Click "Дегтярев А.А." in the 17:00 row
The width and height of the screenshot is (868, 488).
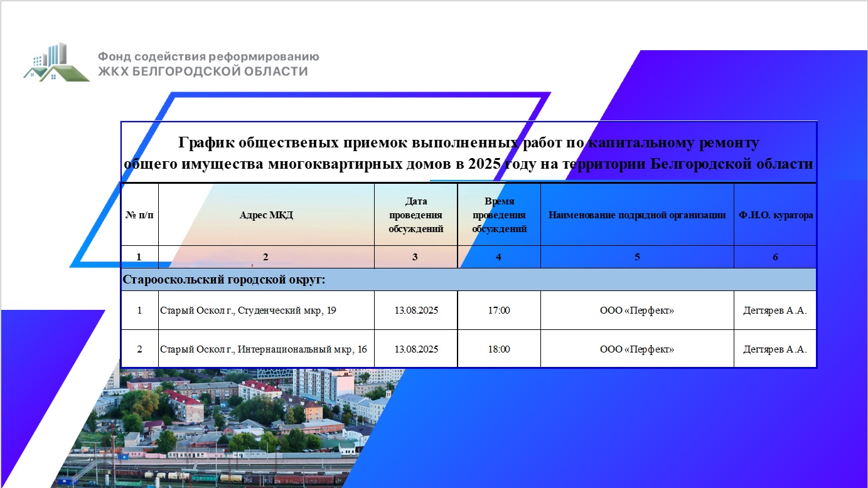click(x=775, y=310)
